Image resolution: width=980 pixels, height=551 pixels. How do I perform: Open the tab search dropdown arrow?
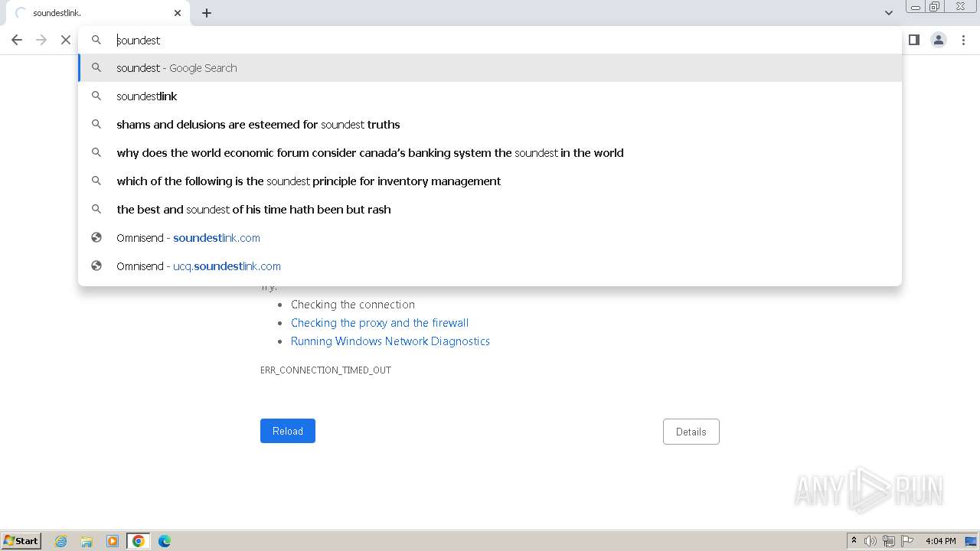point(889,13)
